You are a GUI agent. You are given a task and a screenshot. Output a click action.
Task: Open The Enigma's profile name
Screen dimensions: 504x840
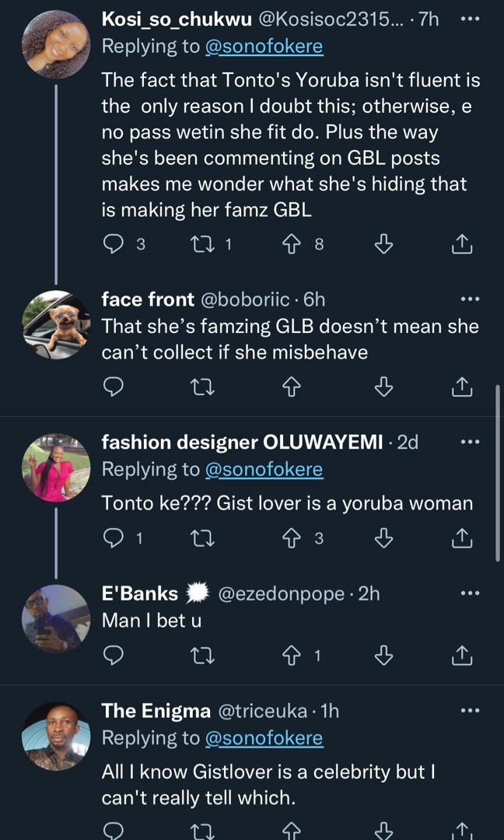coord(156,711)
